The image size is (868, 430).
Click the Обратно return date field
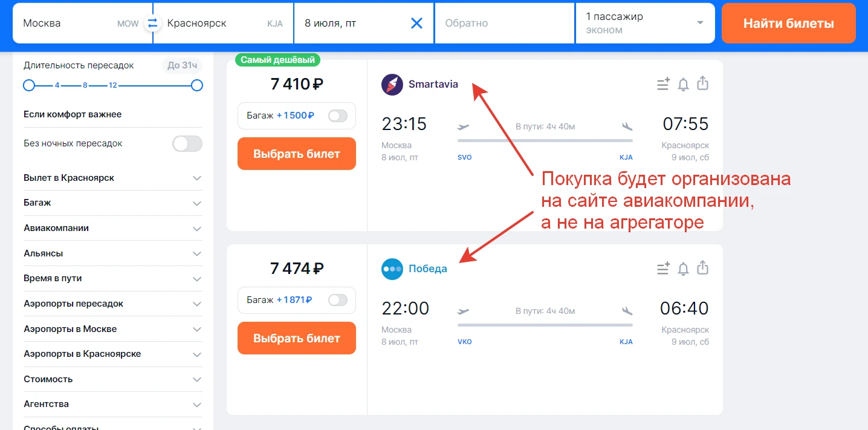point(504,24)
